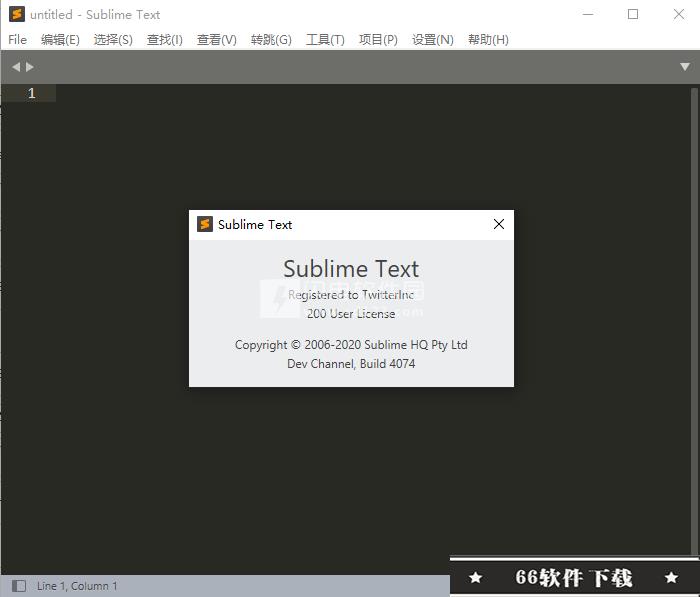The height and width of the screenshot is (597, 700).
Task: Open the 帮助(H) menu
Action: [488, 40]
